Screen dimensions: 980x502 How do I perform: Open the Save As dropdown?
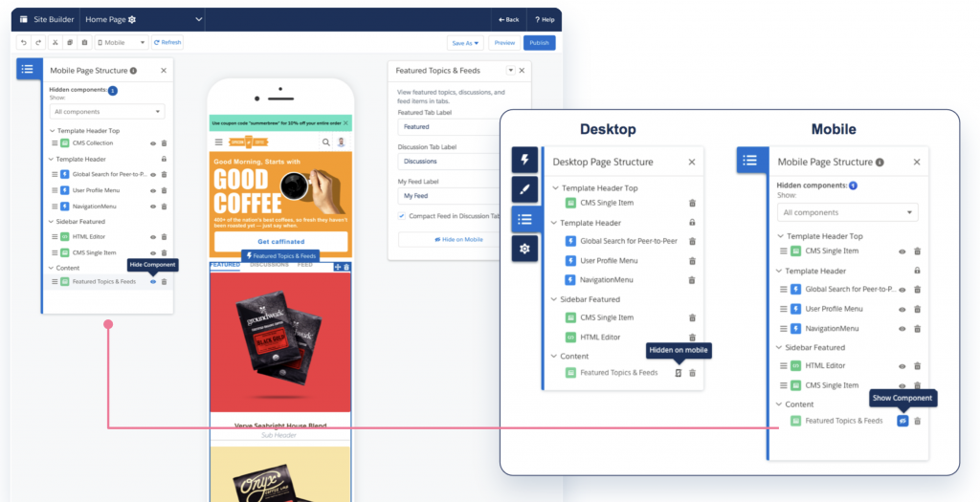tap(465, 43)
